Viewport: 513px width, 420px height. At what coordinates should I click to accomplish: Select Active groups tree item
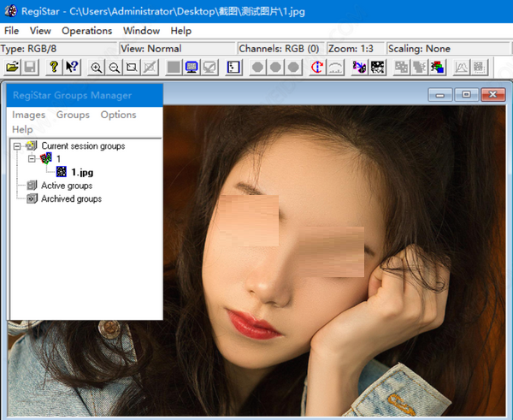click(x=67, y=186)
